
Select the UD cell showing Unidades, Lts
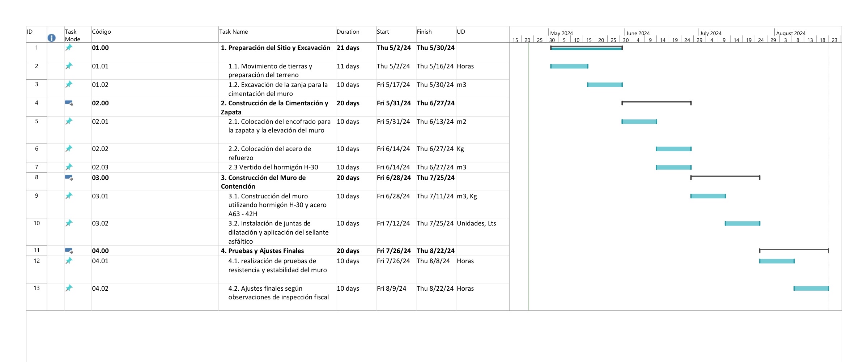point(476,224)
